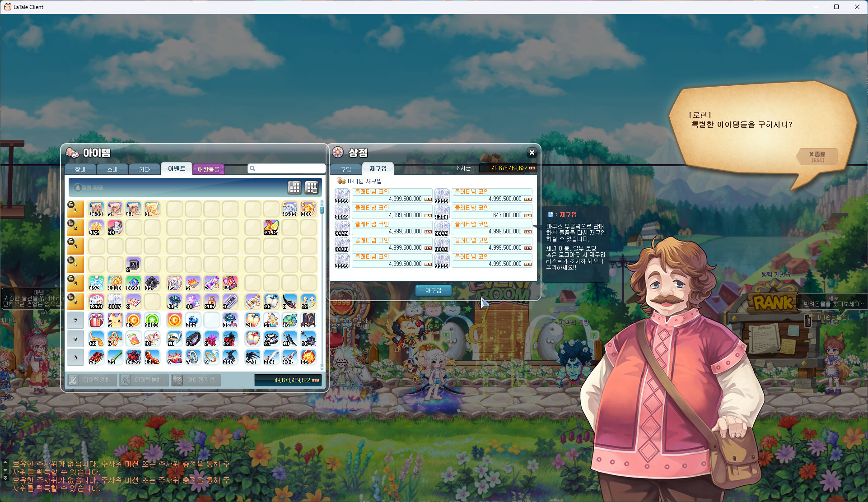Toggle lock on inventory row 1

[x=71, y=205]
